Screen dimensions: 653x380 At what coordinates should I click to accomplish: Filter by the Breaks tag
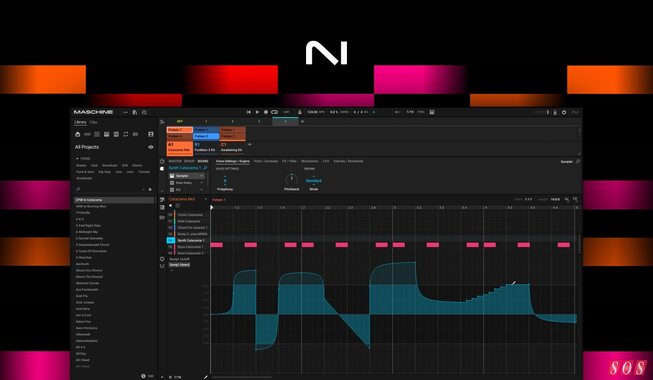pyautogui.click(x=81, y=165)
